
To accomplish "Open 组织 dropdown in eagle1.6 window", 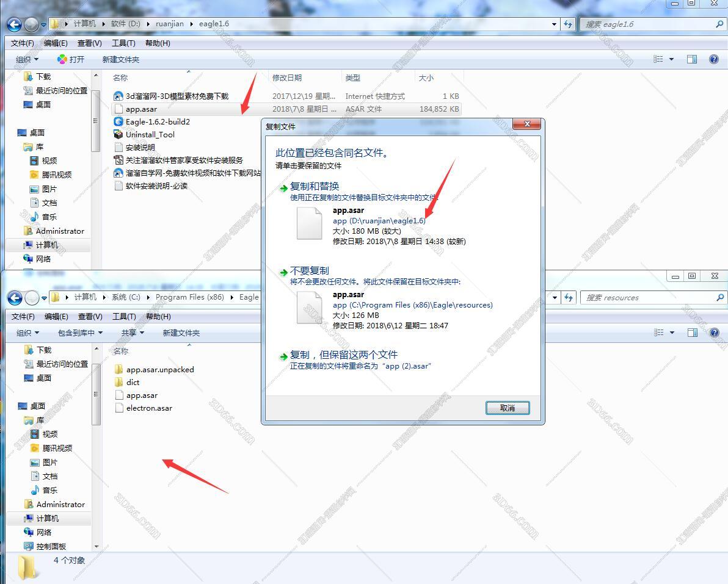I will 27,59.
